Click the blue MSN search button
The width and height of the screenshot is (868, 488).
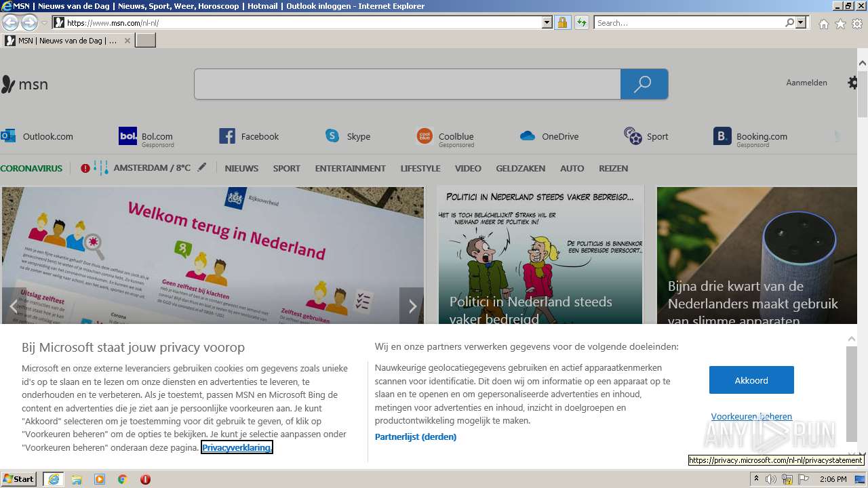coord(644,84)
